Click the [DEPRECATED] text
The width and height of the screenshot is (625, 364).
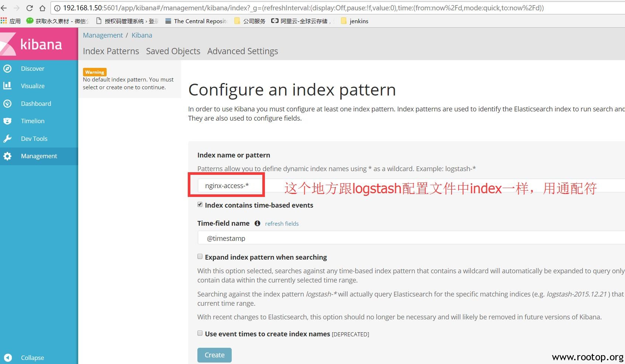(351, 334)
